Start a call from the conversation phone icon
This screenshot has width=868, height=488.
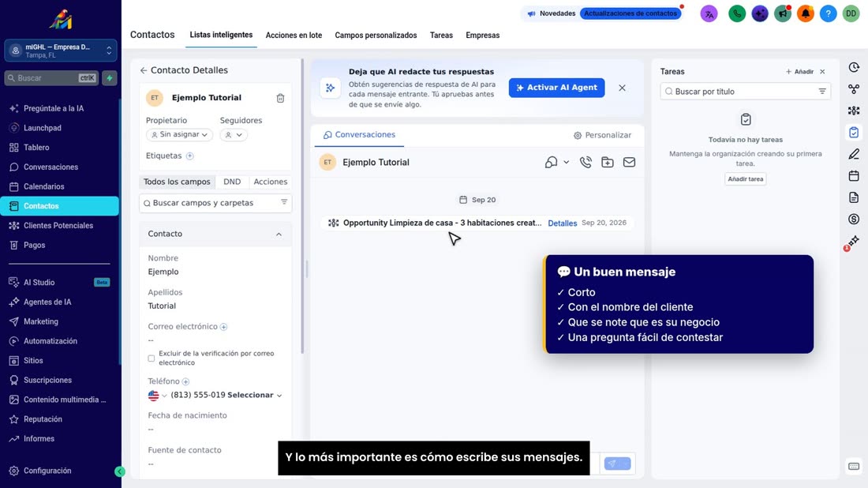586,163
